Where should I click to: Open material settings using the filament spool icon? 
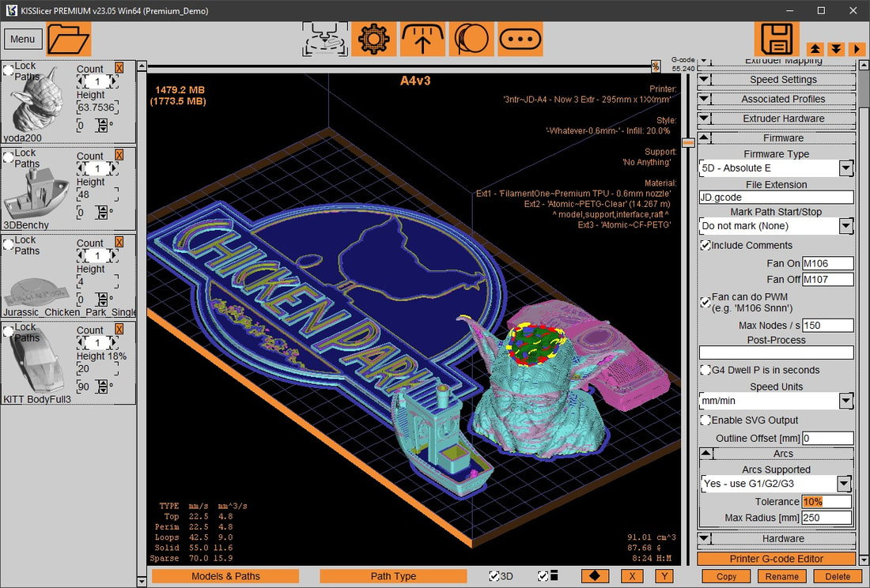coord(471,38)
